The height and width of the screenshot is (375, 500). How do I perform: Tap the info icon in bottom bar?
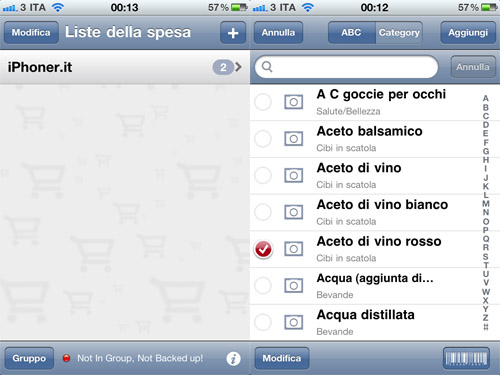[x=233, y=359]
